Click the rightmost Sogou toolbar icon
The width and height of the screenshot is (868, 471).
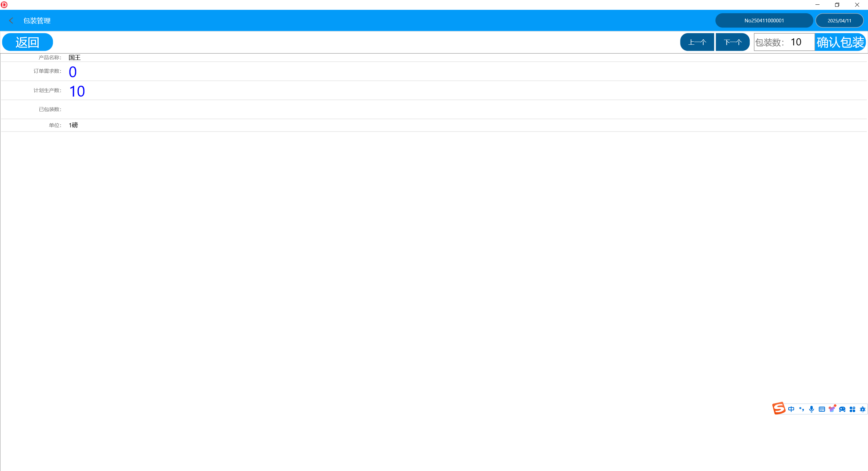tap(863, 409)
